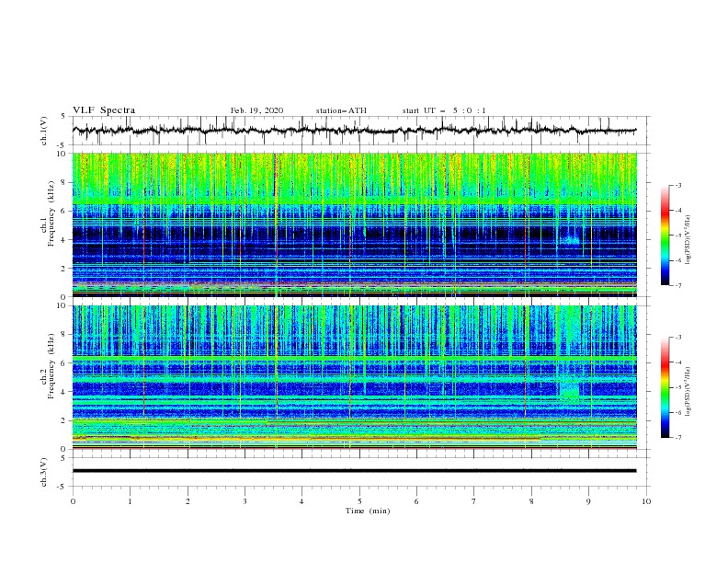Screen dimensions: 728x563
Task: Click time axis tick label '3'
Action: pos(245,501)
